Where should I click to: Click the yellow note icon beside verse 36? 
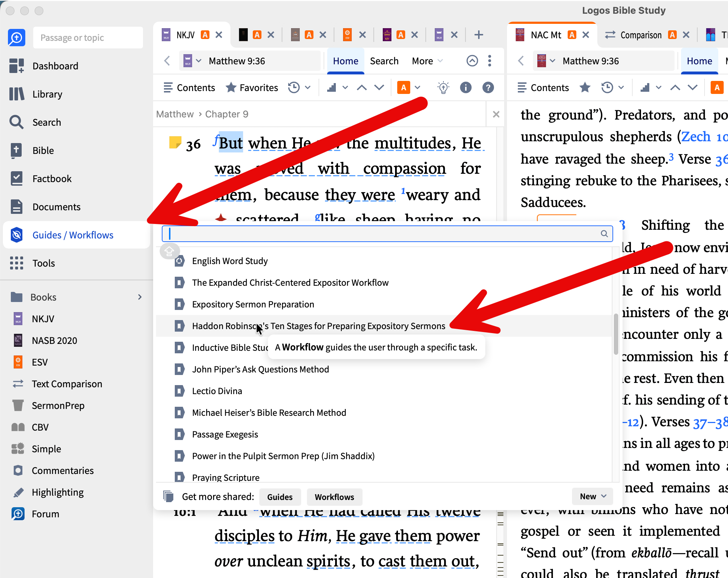click(x=175, y=143)
